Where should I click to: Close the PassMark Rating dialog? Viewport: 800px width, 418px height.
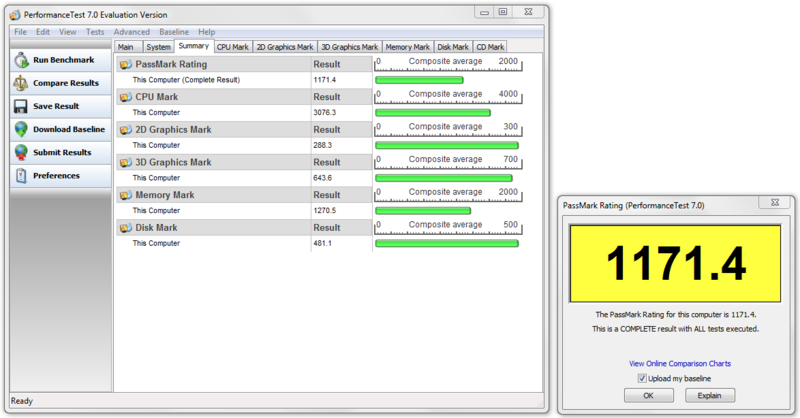(775, 202)
